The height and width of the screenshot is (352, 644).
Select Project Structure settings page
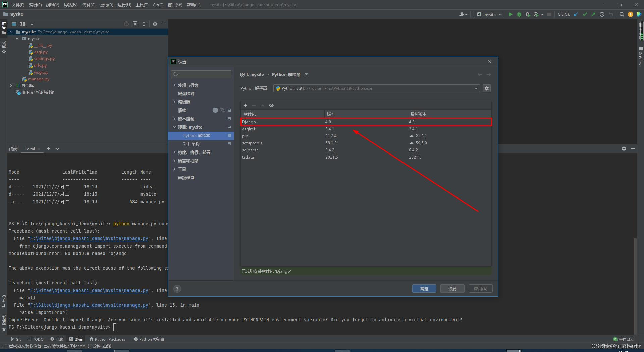pyautogui.click(x=191, y=144)
